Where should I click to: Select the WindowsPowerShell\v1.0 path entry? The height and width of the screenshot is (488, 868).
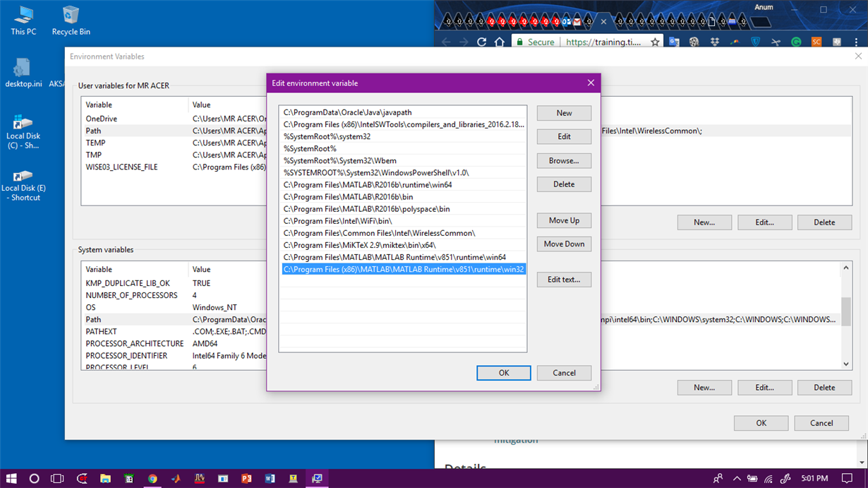pyautogui.click(x=403, y=172)
